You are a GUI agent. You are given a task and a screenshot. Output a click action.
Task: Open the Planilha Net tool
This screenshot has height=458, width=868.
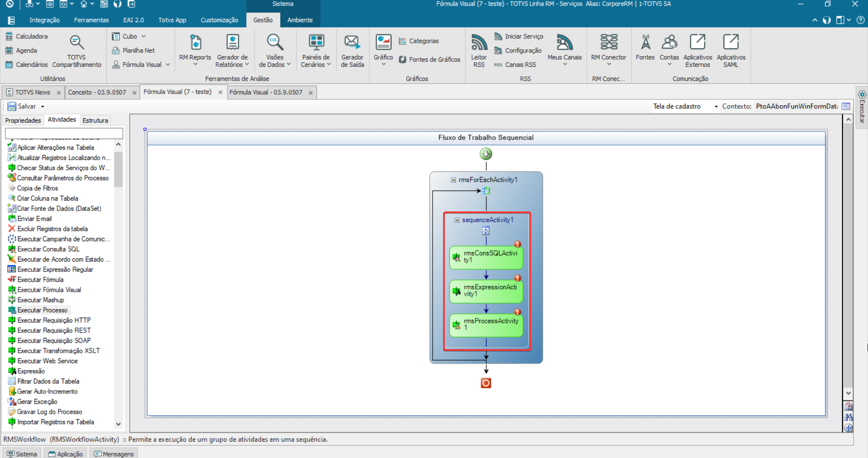[133, 51]
